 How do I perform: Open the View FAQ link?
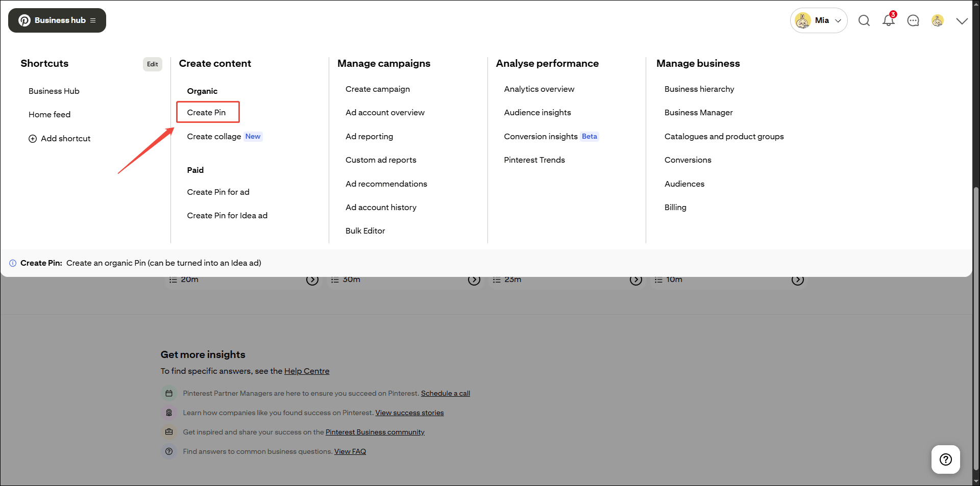[350, 452]
